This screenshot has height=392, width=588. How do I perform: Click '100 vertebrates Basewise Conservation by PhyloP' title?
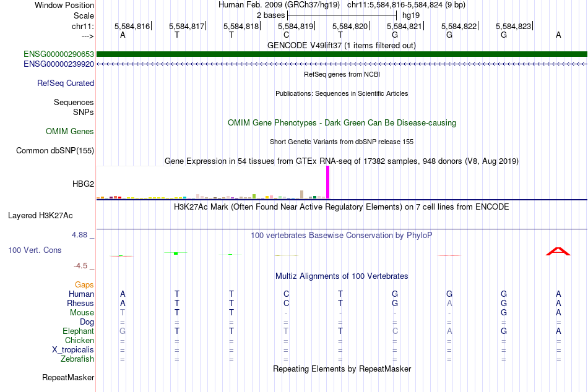coord(342,236)
